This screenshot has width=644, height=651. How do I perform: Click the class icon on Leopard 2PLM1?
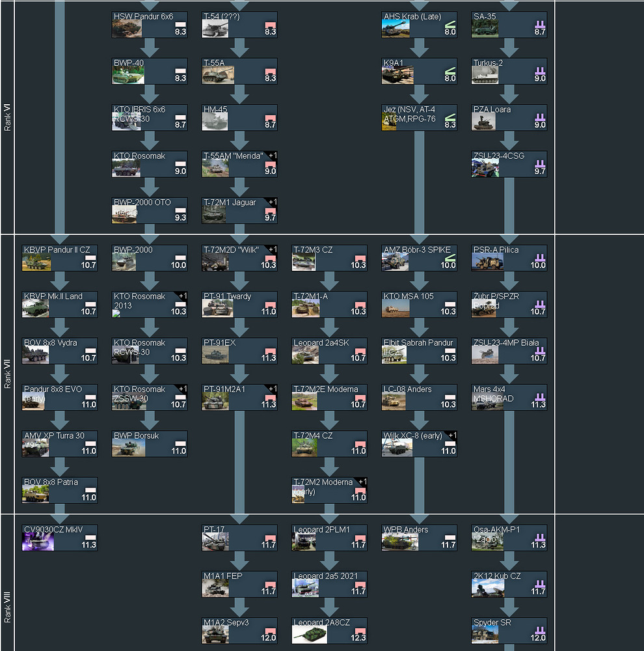point(360,537)
